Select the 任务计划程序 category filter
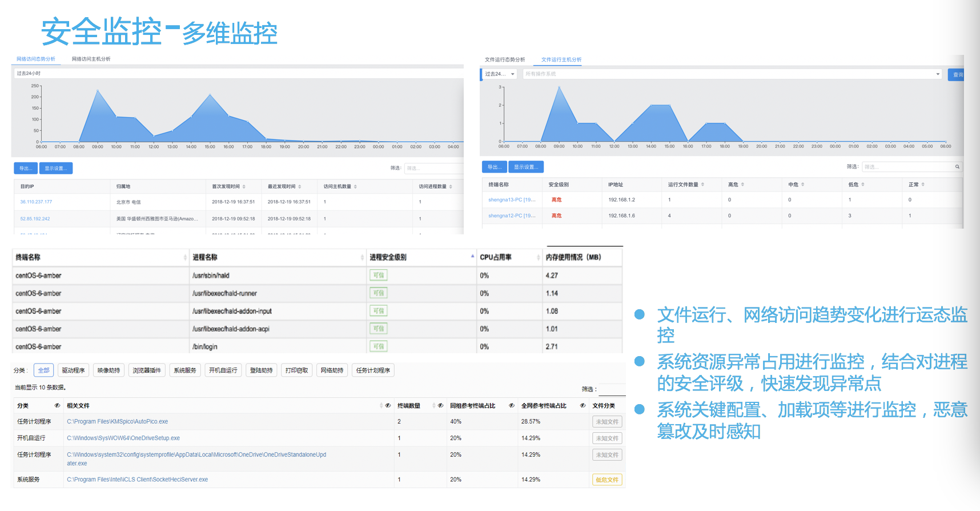This screenshot has width=980, height=511. [x=373, y=370]
